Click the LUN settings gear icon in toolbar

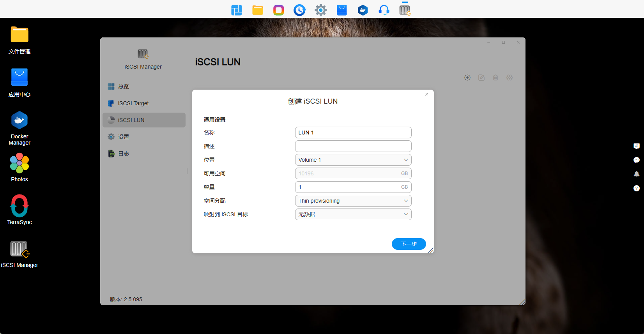click(510, 78)
